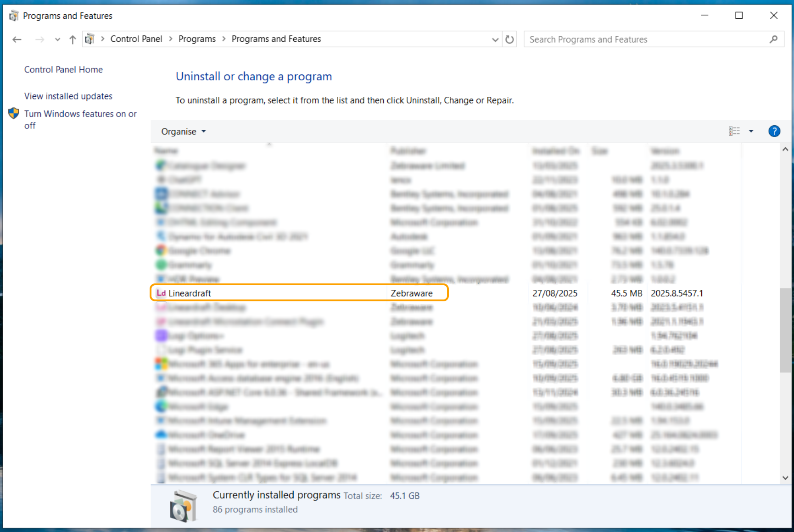Viewport: 794px width, 532px height.
Task: Click the vertical scrollbar thumb
Action: click(785, 330)
